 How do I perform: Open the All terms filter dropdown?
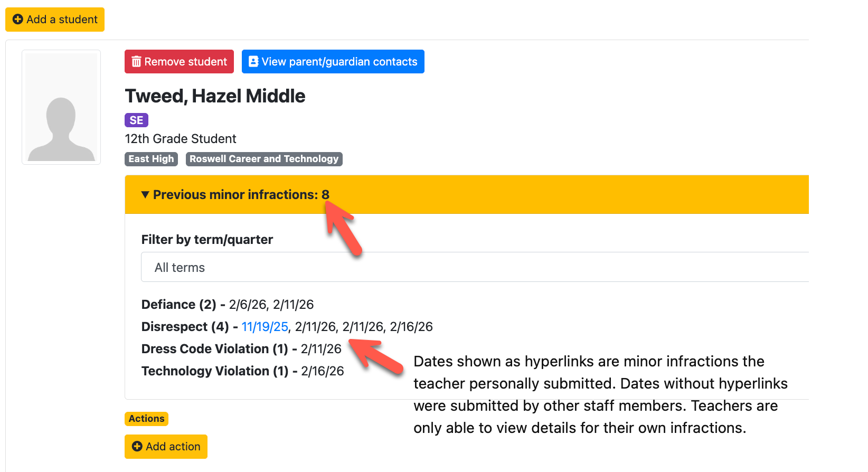475,268
